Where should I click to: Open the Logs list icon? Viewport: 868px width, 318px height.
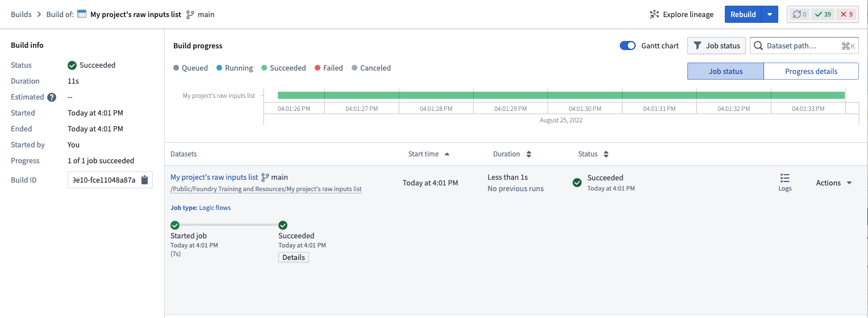785,178
